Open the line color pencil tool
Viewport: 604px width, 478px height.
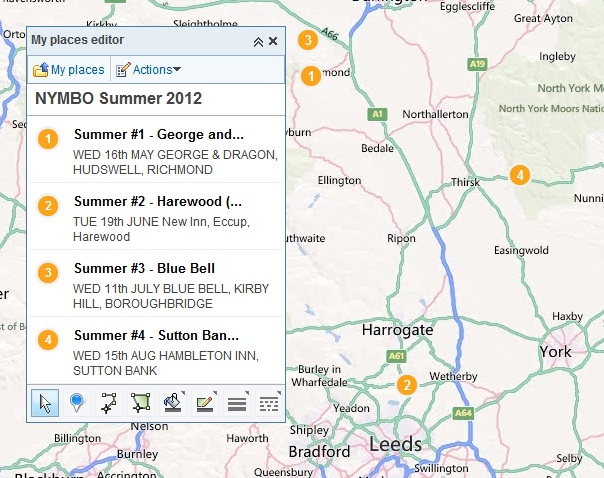point(204,403)
